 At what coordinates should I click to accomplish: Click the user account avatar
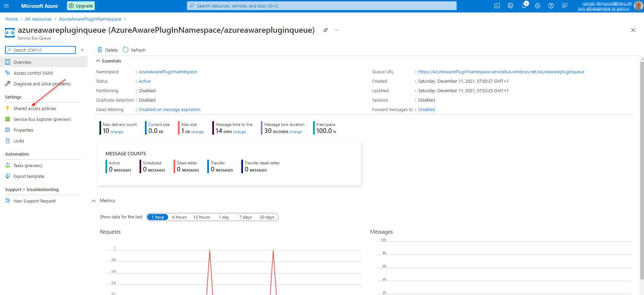[x=638, y=6]
